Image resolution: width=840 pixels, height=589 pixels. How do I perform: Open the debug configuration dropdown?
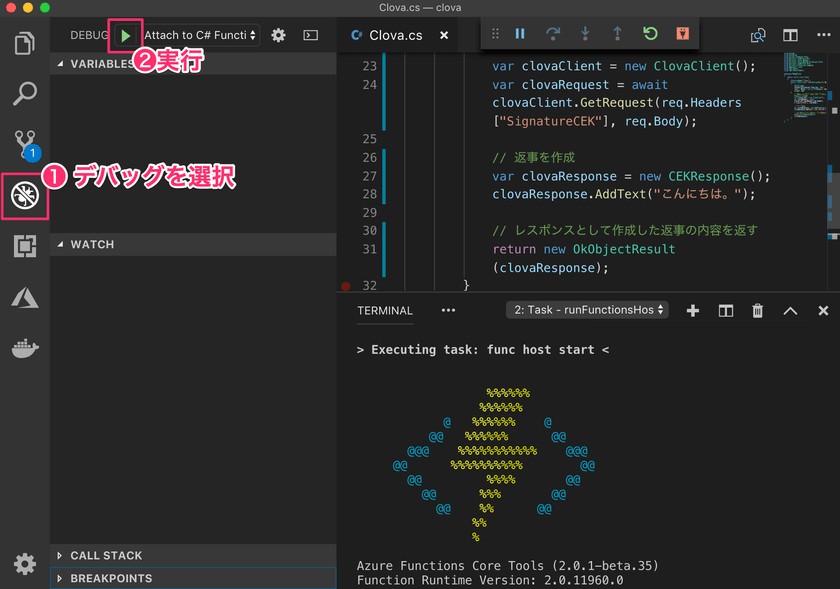point(200,35)
